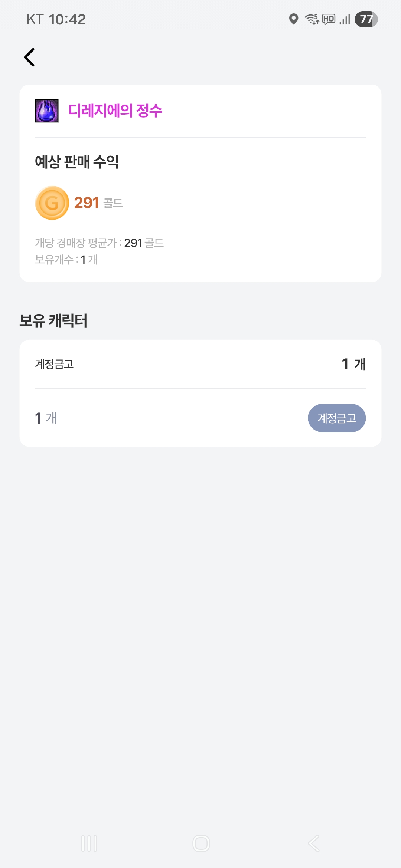The width and height of the screenshot is (401, 868).
Task: Tap the 디레지에의 정수 item name
Action: point(115,111)
